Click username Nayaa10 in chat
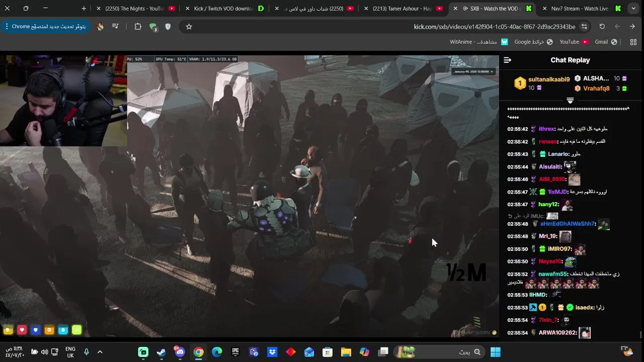 click(x=550, y=261)
